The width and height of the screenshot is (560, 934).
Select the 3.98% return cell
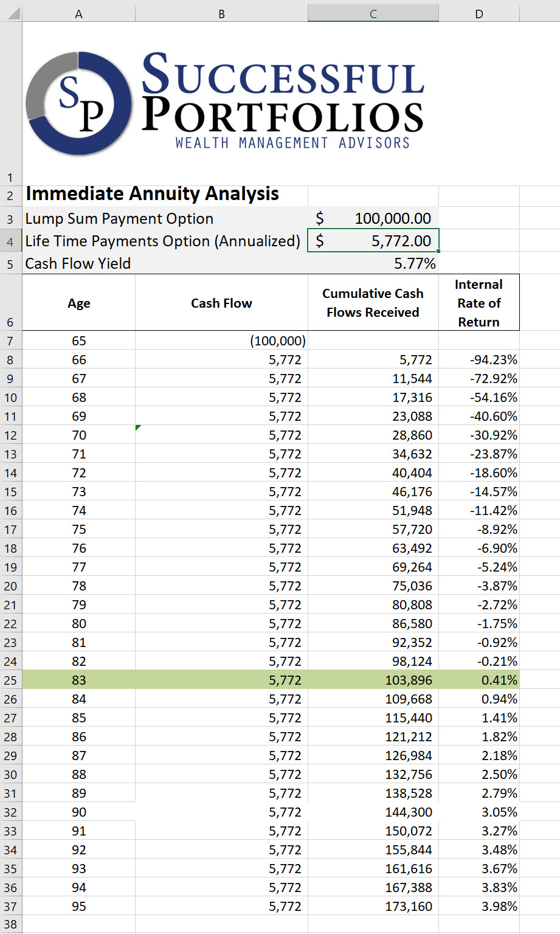pyautogui.click(x=479, y=906)
